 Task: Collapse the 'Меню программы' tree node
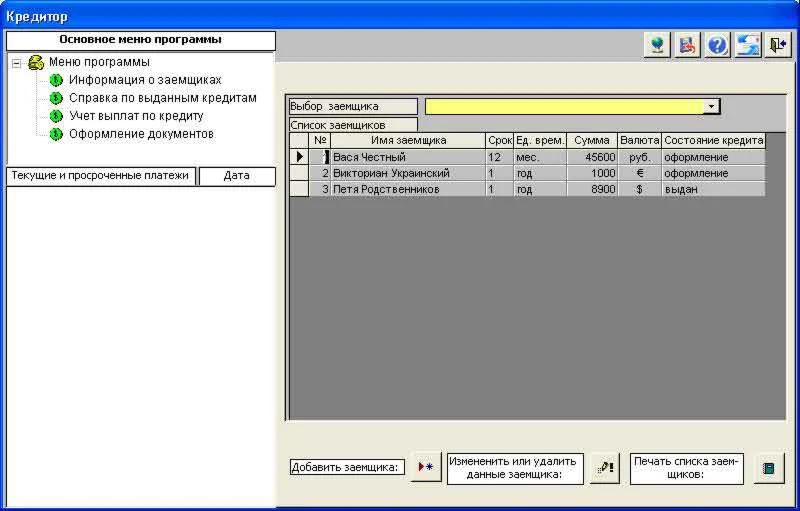coord(17,62)
